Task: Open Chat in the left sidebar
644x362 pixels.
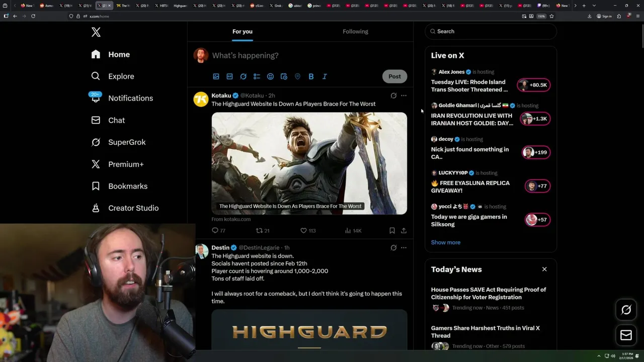Action: pyautogui.click(x=108, y=120)
